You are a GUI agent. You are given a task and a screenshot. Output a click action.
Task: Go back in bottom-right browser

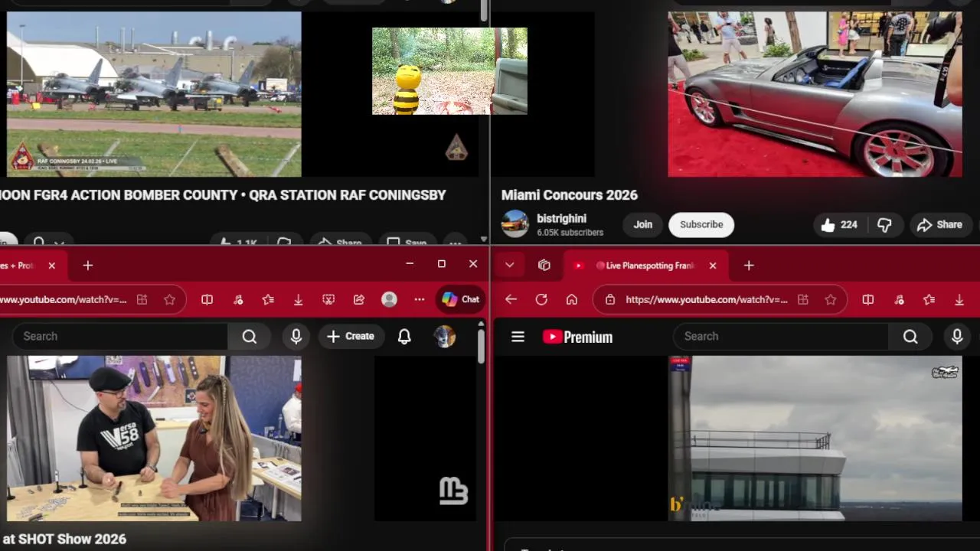[511, 300]
